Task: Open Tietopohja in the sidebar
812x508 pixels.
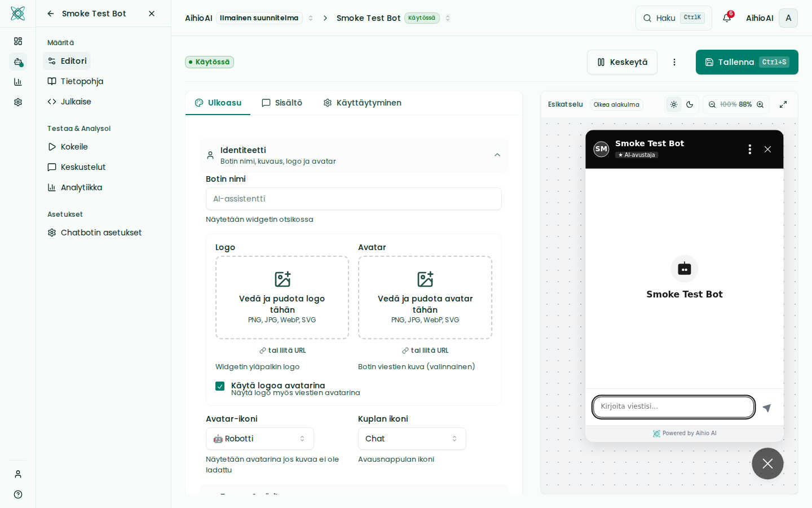Action: [82, 81]
